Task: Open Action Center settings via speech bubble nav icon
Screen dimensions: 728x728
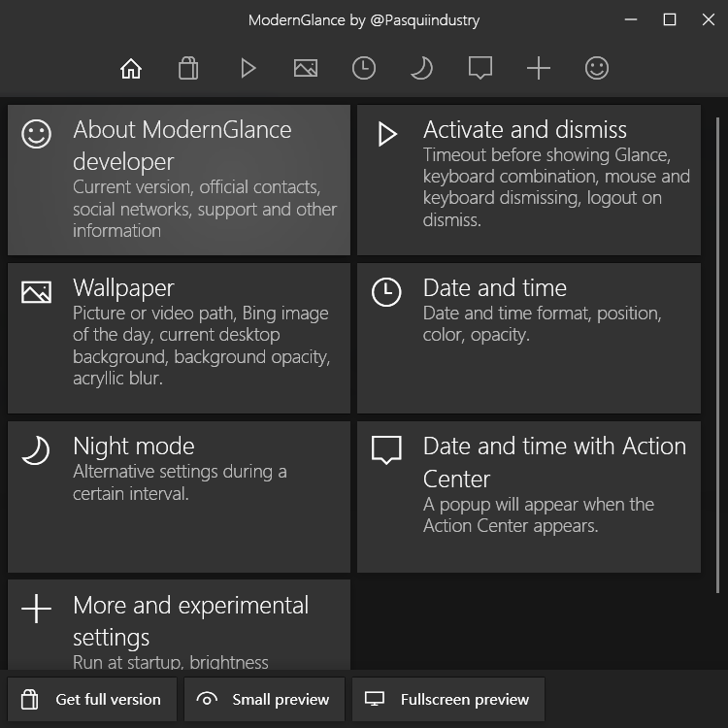Action: coord(480,69)
